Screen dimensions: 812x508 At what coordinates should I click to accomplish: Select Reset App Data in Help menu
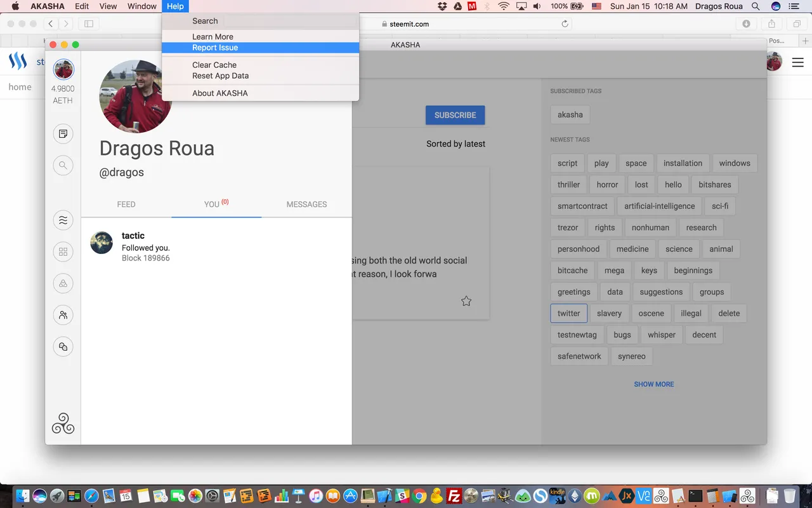[x=261, y=76]
